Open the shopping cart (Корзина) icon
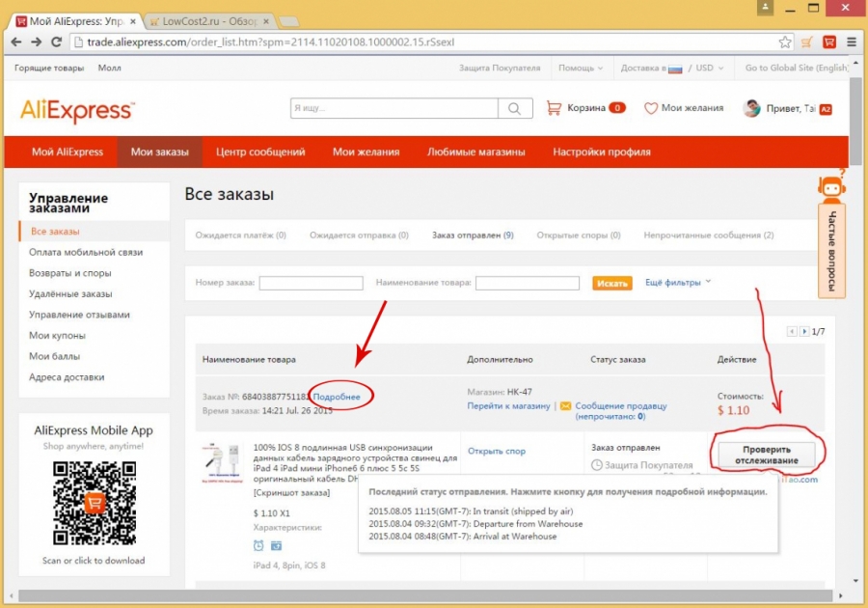Screen dimensions: 868x608 554,108
